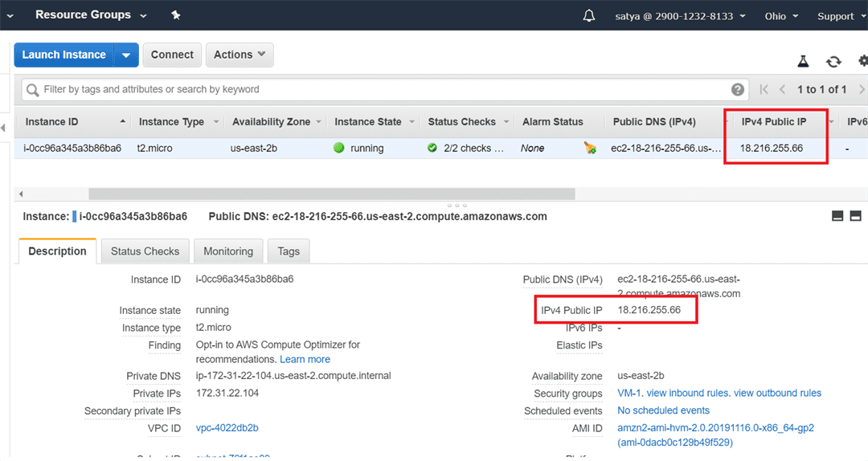The image size is (868, 461).
Task: Click the instance filter search field
Action: click(378, 89)
